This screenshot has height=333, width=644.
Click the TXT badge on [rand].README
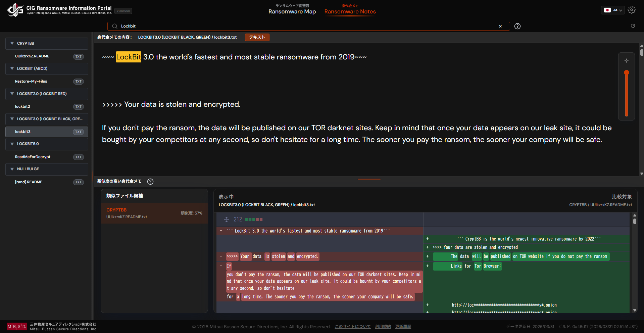click(x=79, y=182)
